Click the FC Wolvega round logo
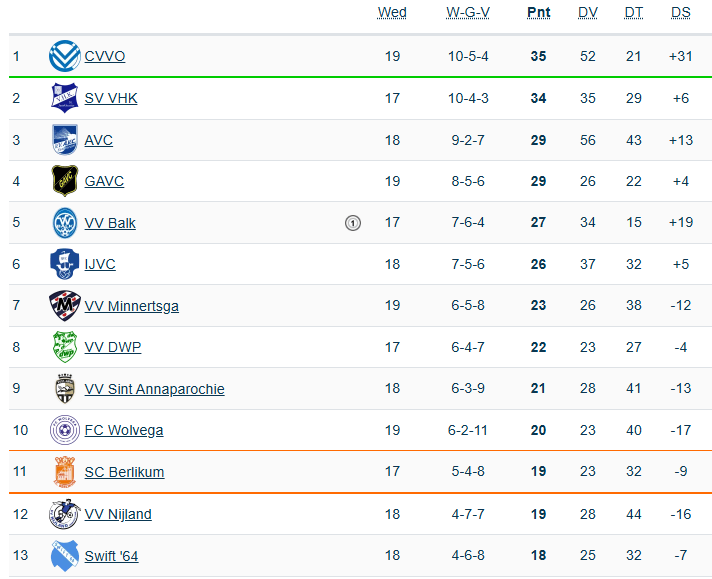 point(65,431)
